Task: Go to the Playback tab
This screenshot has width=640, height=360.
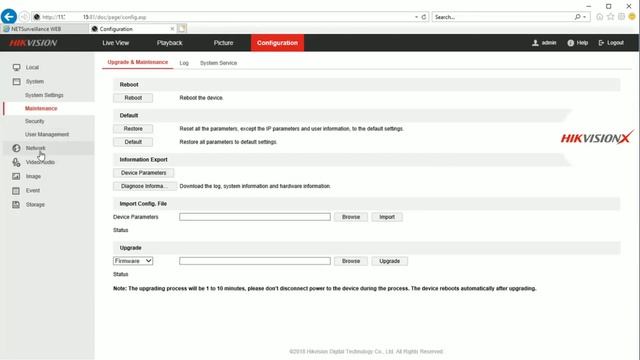Action: click(x=169, y=43)
